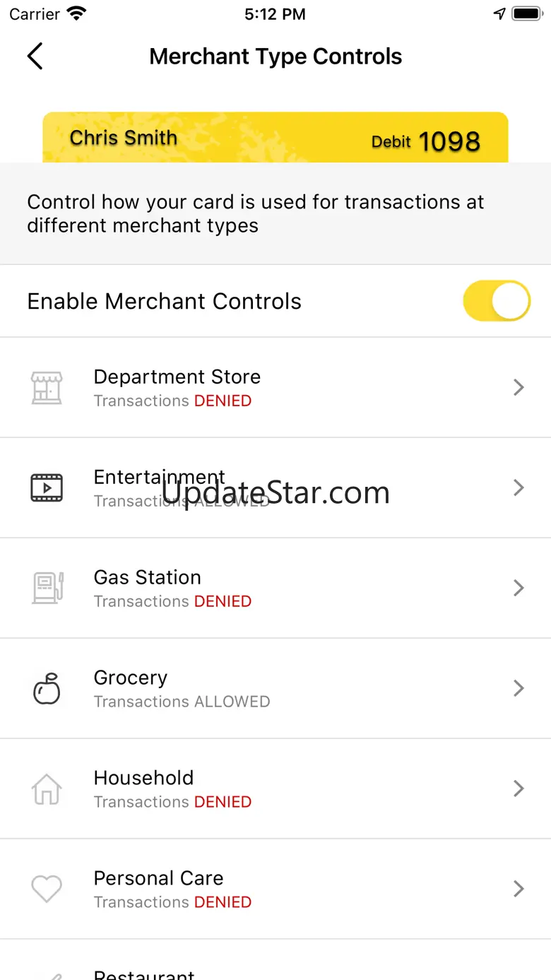Tap the Department Store Transactions DENIED status
The height and width of the screenshot is (980, 551).
(x=172, y=401)
